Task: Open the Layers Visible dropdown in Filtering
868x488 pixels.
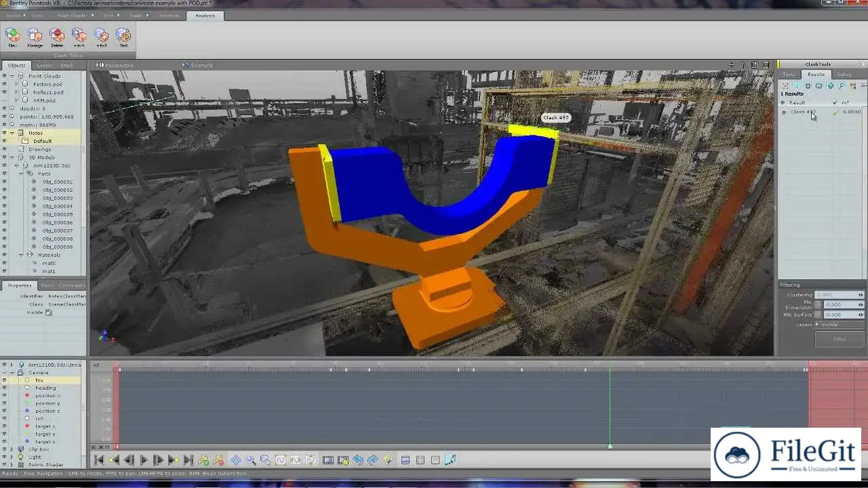Action: (x=840, y=325)
